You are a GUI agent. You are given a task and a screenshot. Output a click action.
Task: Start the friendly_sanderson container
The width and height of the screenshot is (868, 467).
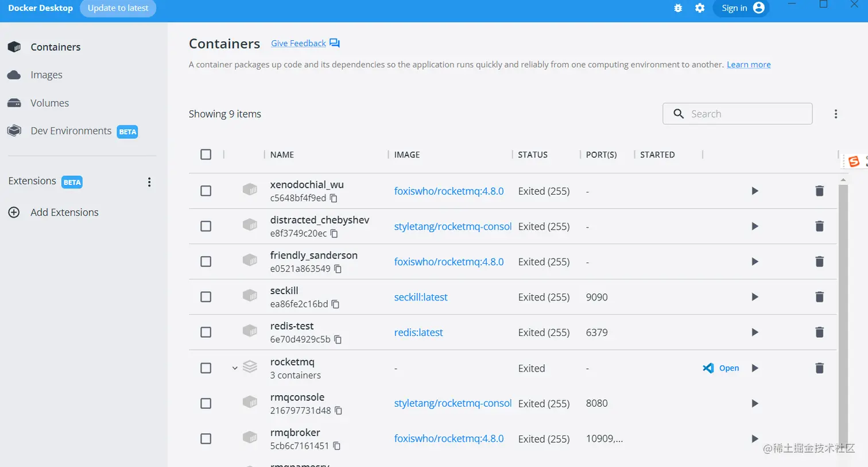click(x=755, y=261)
